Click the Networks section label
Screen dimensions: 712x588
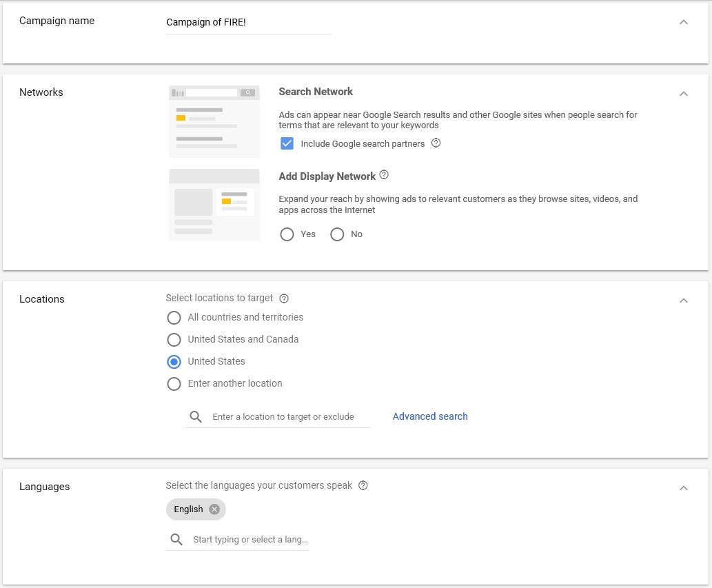[41, 92]
